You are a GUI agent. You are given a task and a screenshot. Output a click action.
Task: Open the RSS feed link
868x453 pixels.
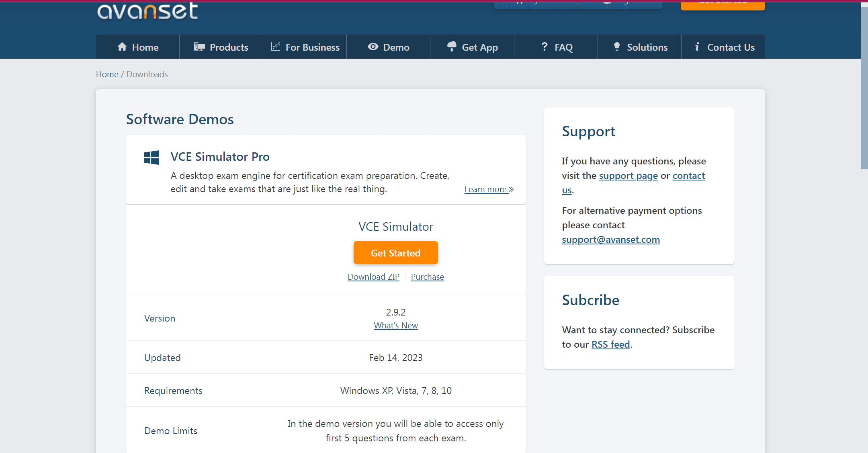click(x=610, y=344)
